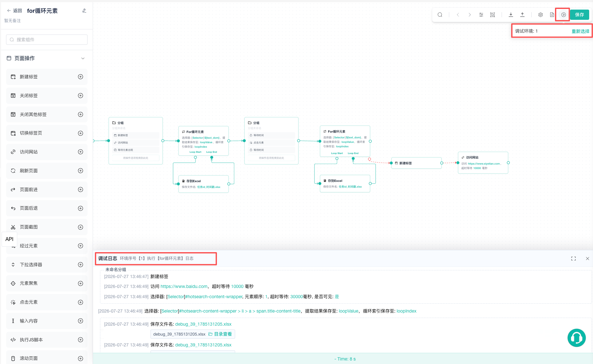Expand debug log panel to fullscreen

(574, 259)
